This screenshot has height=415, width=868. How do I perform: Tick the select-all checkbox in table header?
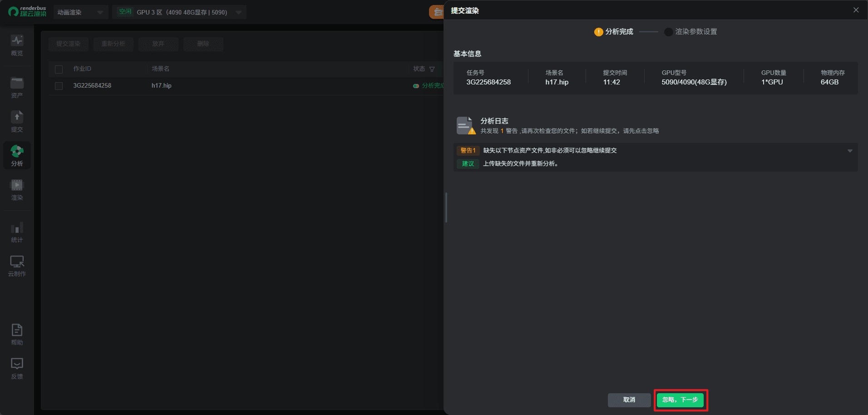[x=59, y=69]
